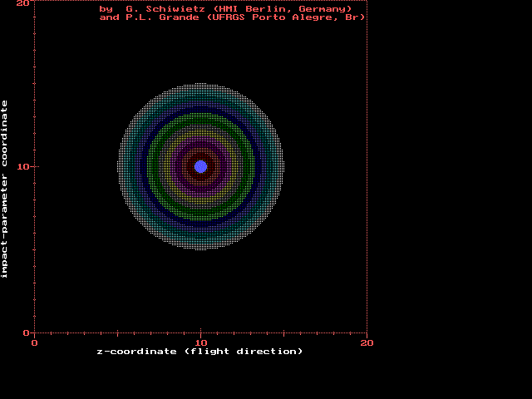Screen dimensions: 532x399
Task: Click the '20' label at the vertical axis top
Action: click(x=22, y=3)
